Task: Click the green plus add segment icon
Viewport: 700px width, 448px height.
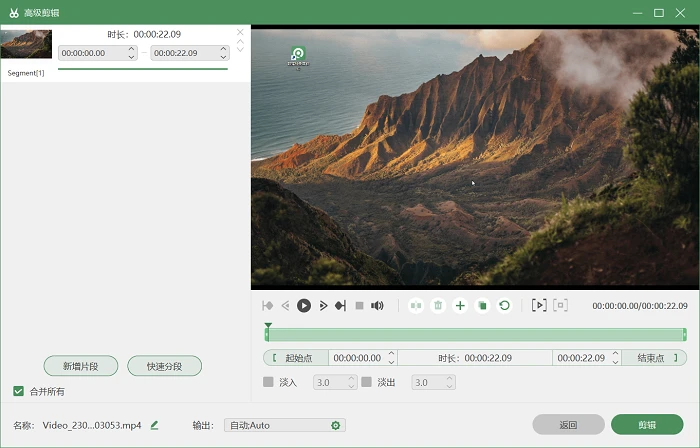Action: (x=460, y=306)
